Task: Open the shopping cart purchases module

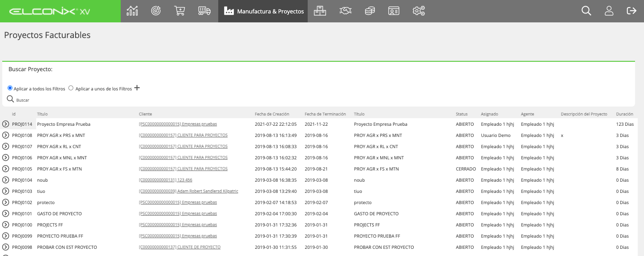Action: click(180, 11)
